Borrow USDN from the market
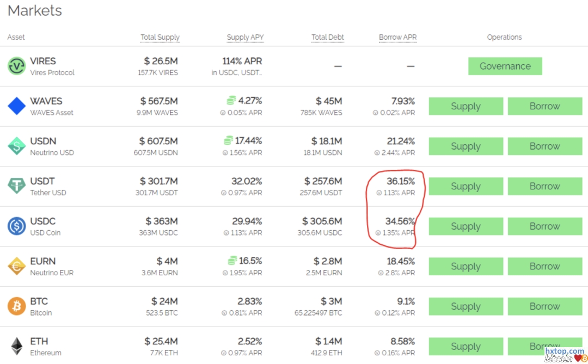588x364 pixels. pyautogui.click(x=544, y=146)
